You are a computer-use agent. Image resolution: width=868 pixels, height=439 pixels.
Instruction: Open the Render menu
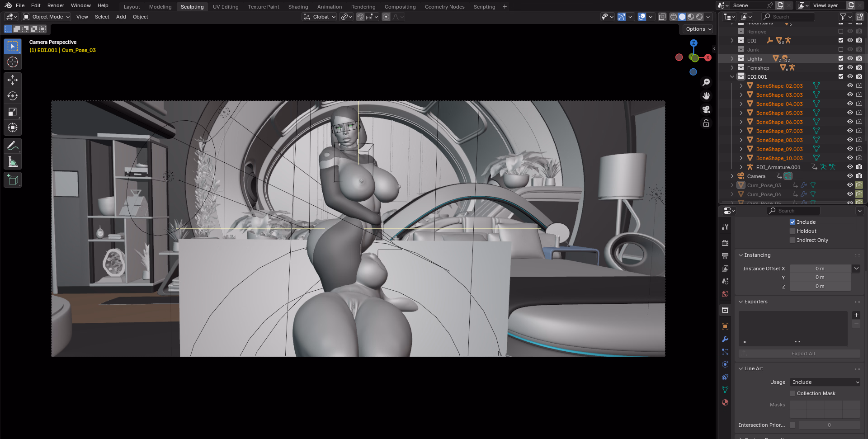click(x=56, y=5)
